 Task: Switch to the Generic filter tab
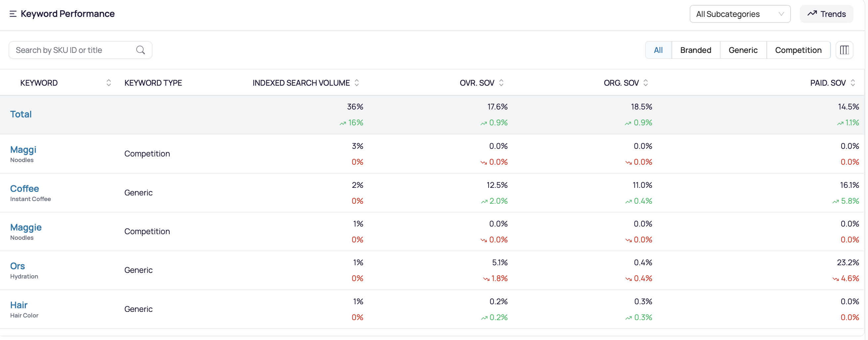pyautogui.click(x=743, y=50)
